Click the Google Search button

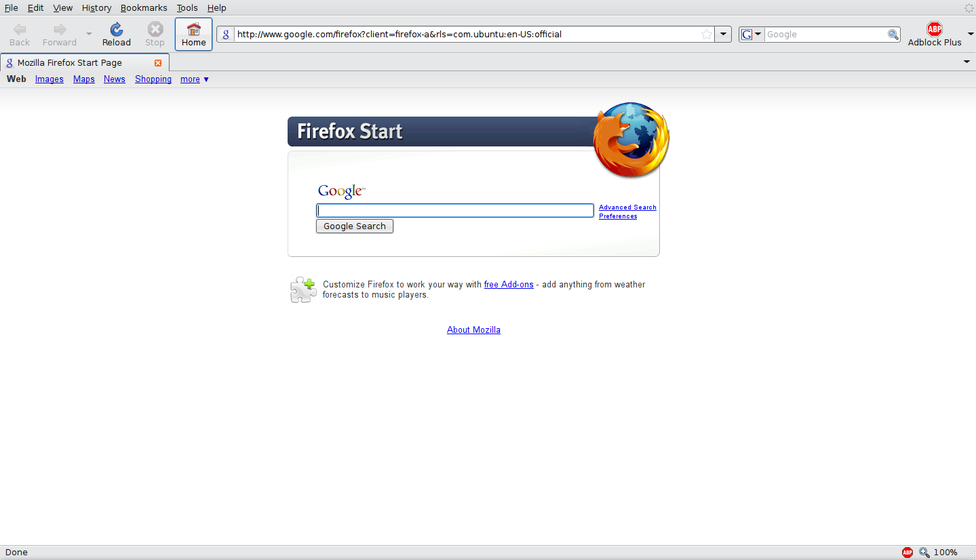point(355,226)
